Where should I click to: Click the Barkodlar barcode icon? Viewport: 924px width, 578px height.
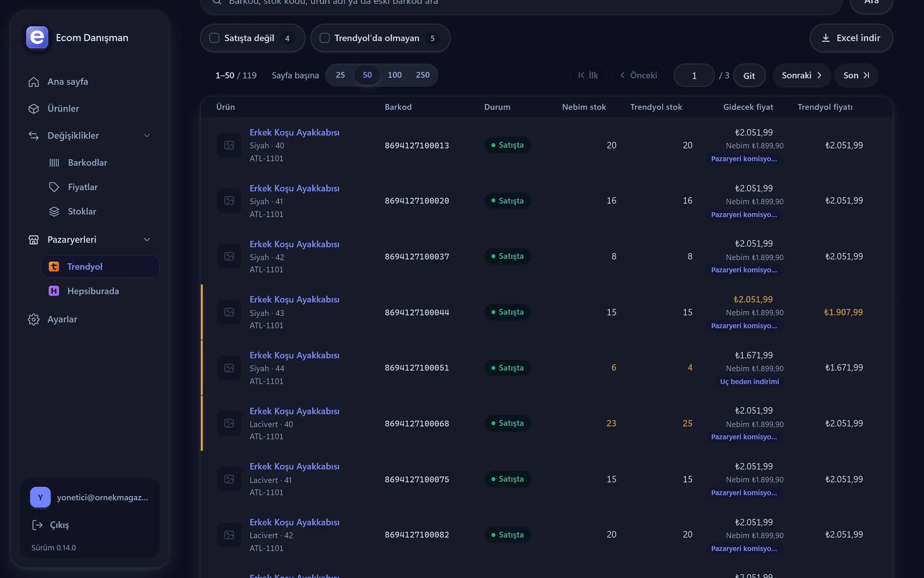pos(54,163)
